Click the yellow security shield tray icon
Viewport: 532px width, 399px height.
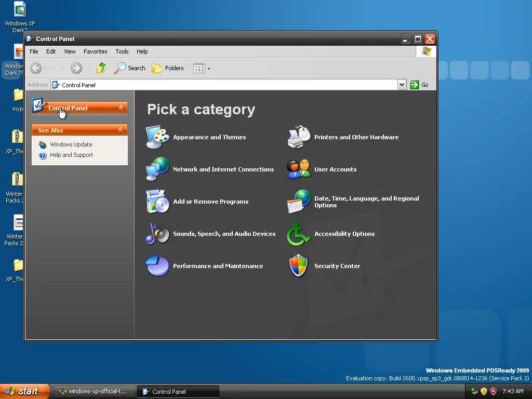tap(484, 391)
